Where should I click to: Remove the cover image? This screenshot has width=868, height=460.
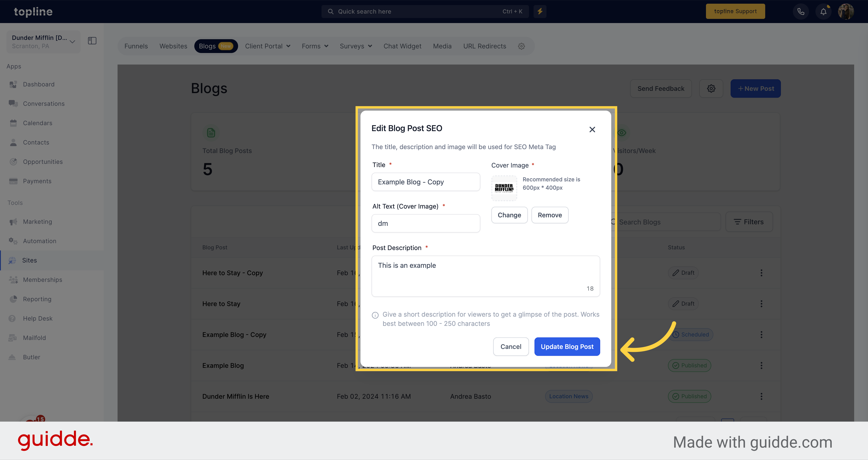549,215
